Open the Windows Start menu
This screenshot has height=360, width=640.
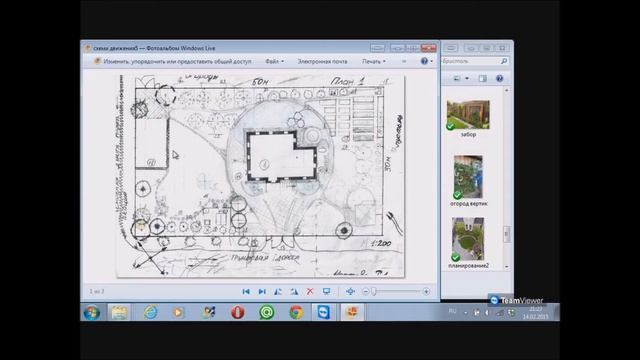point(92,312)
